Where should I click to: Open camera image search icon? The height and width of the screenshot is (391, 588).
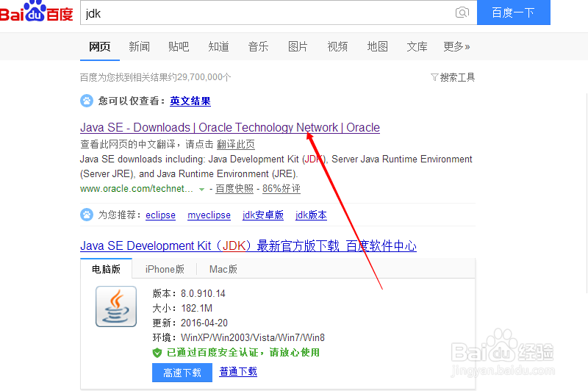click(462, 12)
